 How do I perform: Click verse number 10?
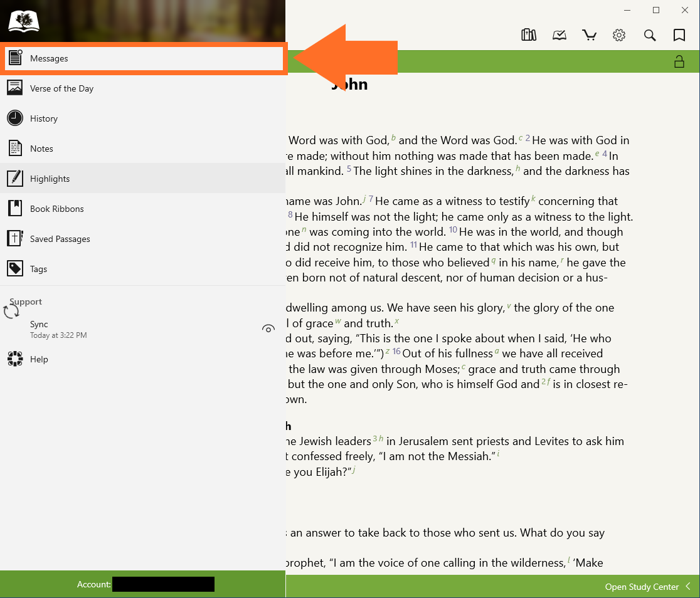coord(453,229)
